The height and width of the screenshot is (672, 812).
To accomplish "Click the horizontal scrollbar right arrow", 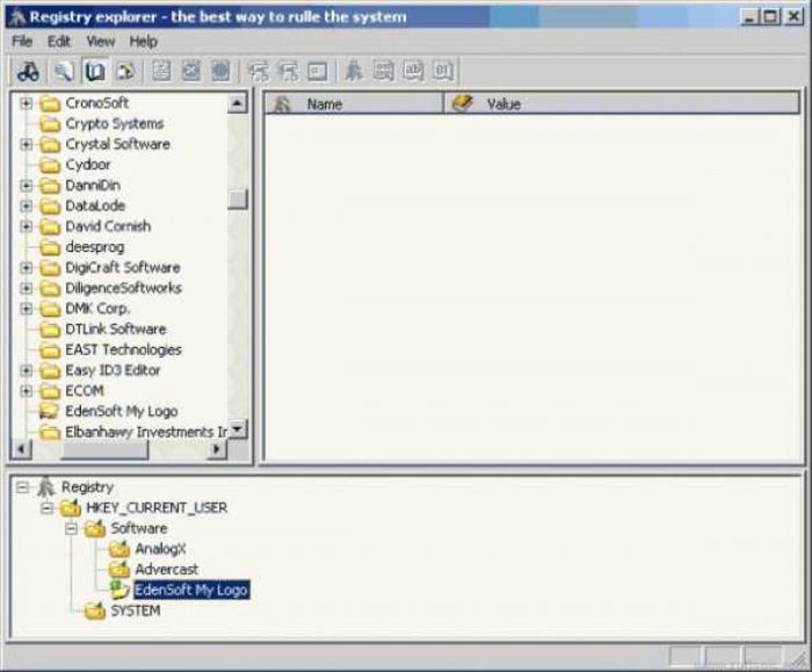I will 217,449.
